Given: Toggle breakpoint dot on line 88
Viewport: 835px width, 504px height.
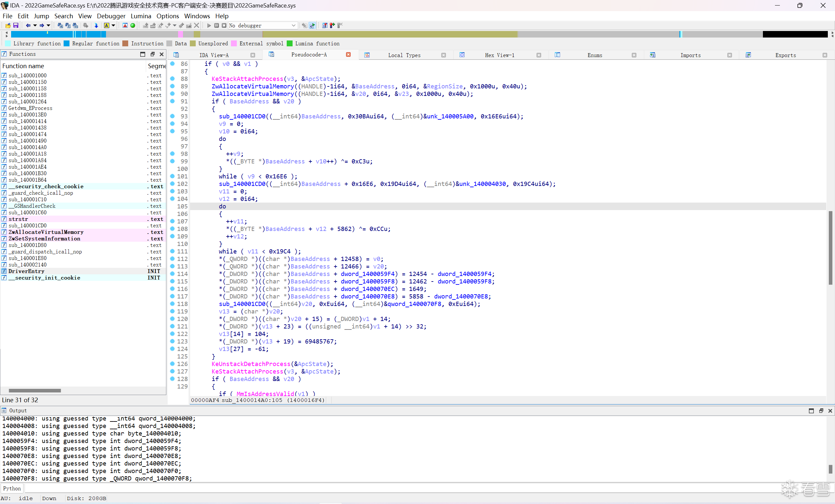Looking at the screenshot, I should 172,79.
